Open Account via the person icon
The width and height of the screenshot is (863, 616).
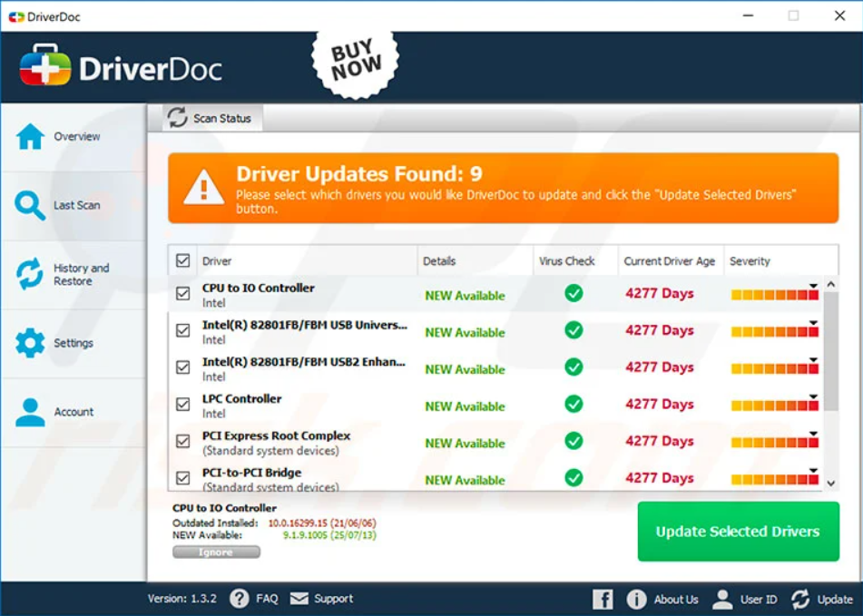tap(30, 412)
